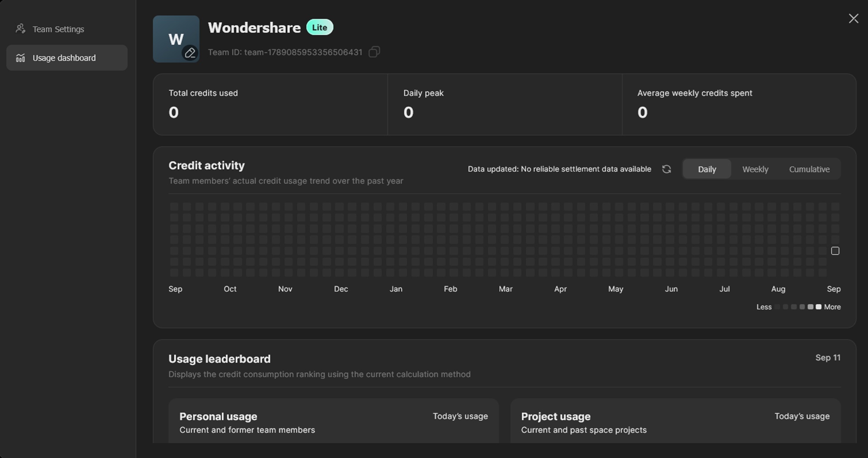Click the brightest More legend swatch
The width and height of the screenshot is (868, 458).
pyautogui.click(x=818, y=307)
